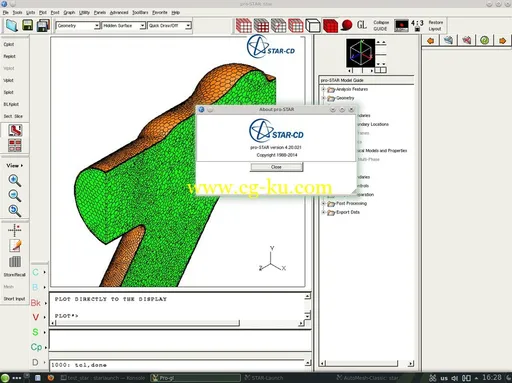The image size is (512, 383).
Task: Open the Plot menu
Action: [x=43, y=12]
